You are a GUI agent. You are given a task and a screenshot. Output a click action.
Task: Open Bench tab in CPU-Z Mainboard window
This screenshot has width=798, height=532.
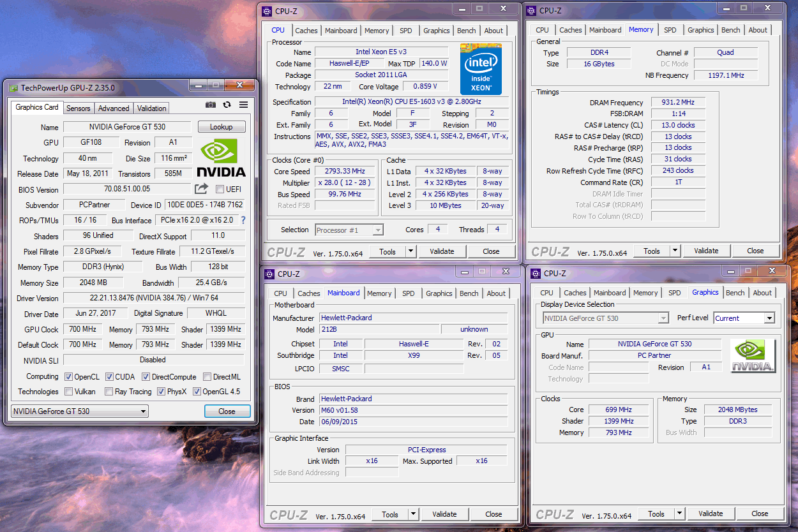click(469, 293)
